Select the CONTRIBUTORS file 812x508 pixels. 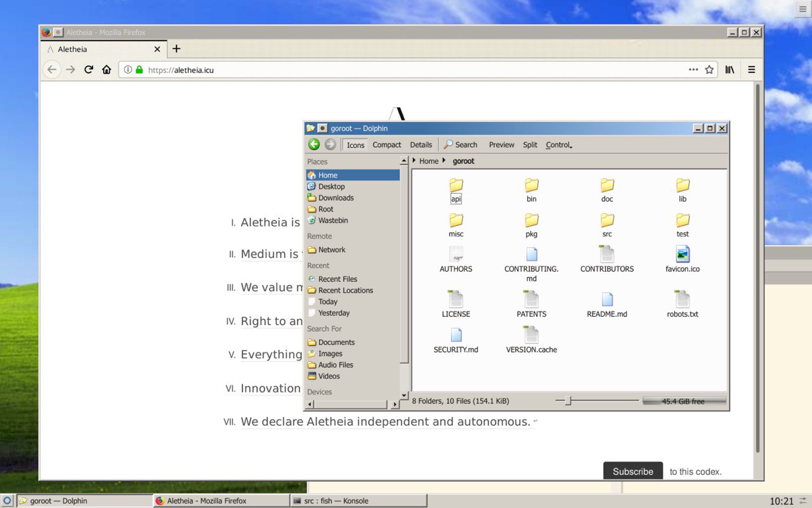[x=607, y=260]
